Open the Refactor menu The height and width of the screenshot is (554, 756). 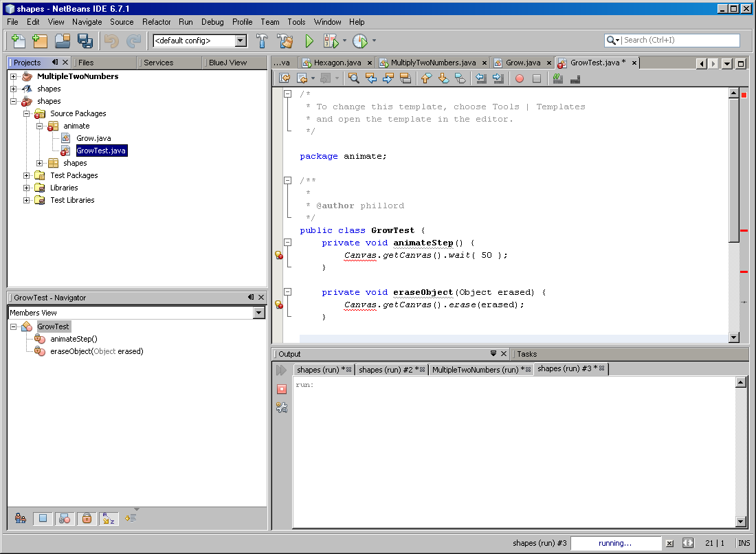tap(157, 22)
